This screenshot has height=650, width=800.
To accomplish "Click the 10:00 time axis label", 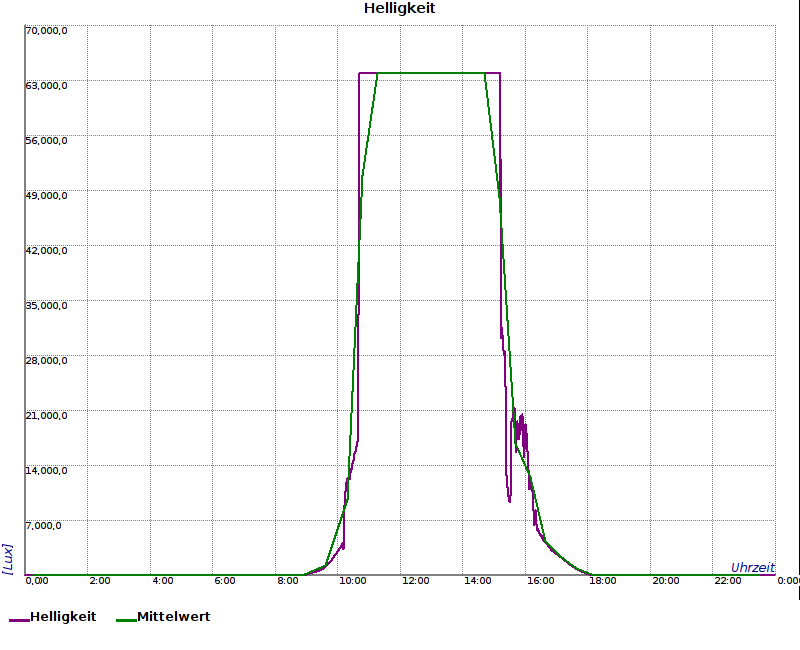I will pos(353,581).
